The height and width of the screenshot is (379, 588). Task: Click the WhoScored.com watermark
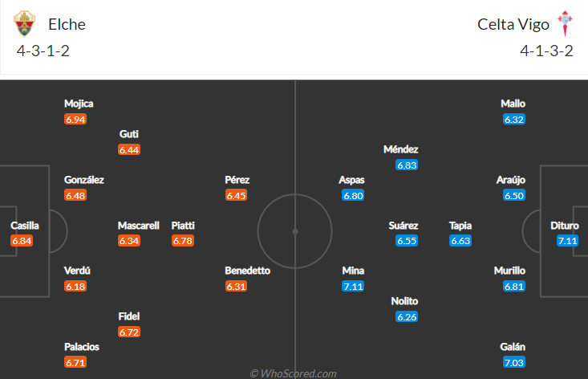293,373
